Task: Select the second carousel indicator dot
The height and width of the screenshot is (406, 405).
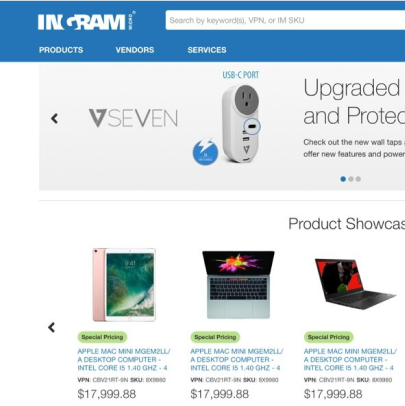Action: pyautogui.click(x=351, y=179)
